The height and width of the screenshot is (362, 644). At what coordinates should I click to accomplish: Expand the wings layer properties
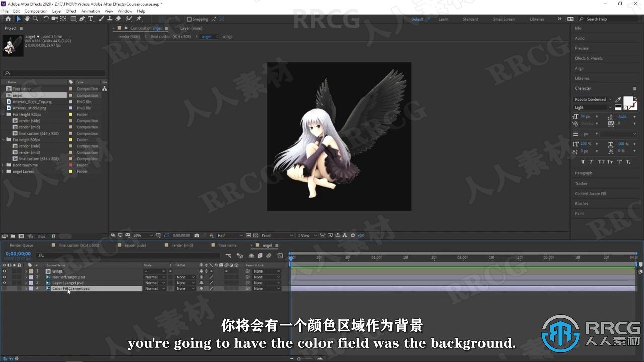pos(26,271)
